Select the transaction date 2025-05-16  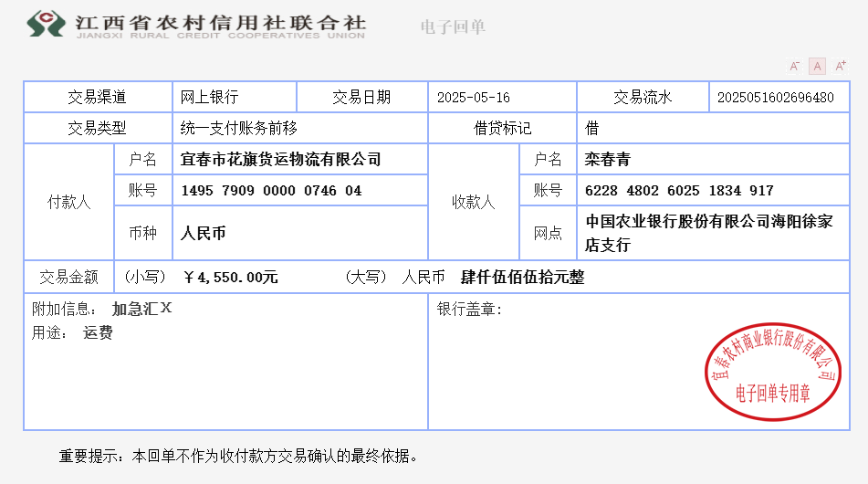point(474,98)
